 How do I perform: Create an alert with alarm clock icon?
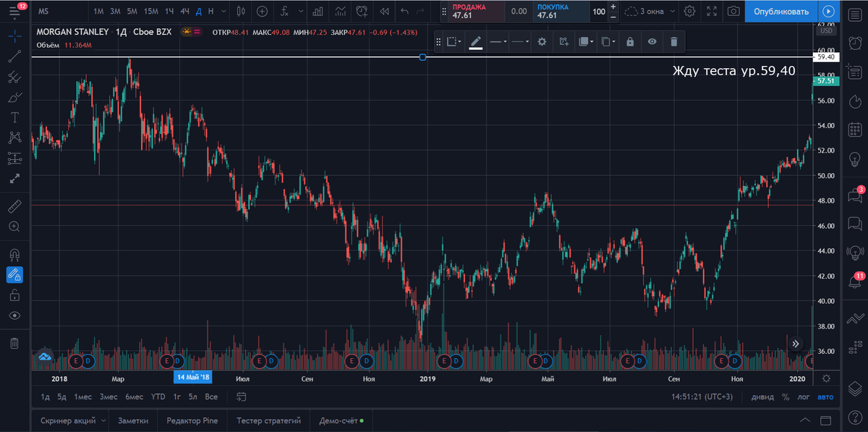point(362,12)
